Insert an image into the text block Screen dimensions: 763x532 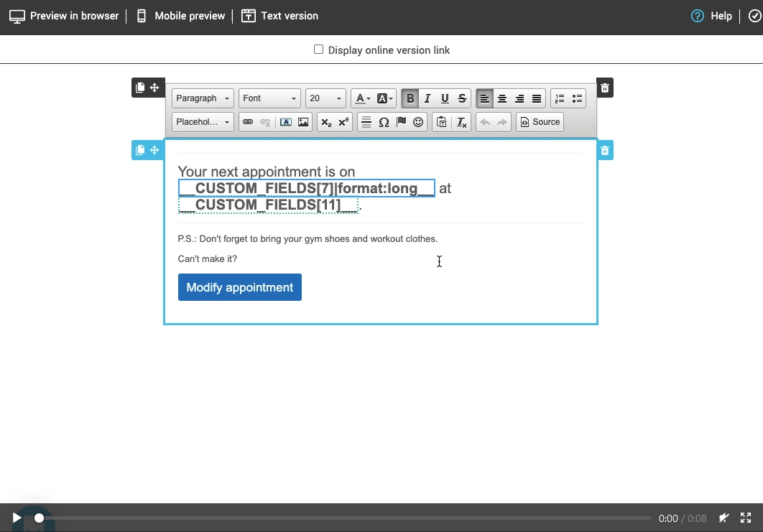coord(303,122)
